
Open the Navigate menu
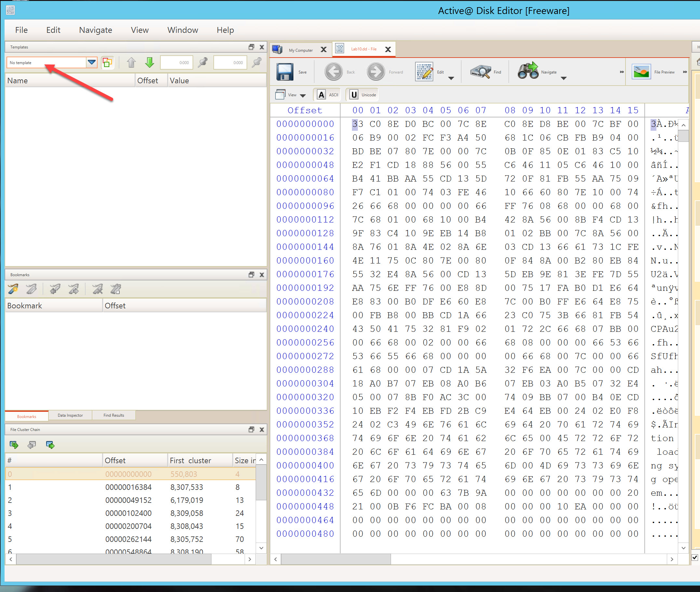[x=96, y=30]
